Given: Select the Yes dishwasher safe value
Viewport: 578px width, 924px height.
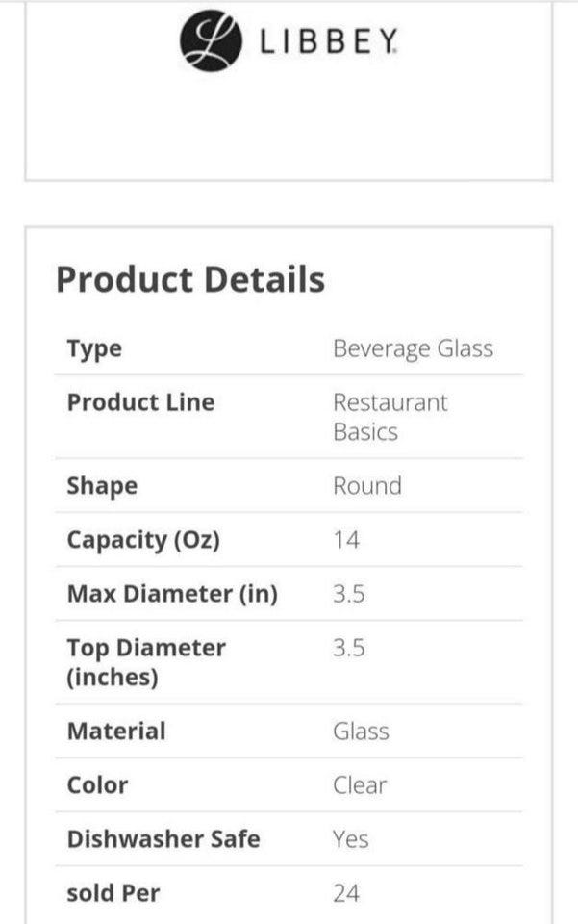Looking at the screenshot, I should point(351,838).
